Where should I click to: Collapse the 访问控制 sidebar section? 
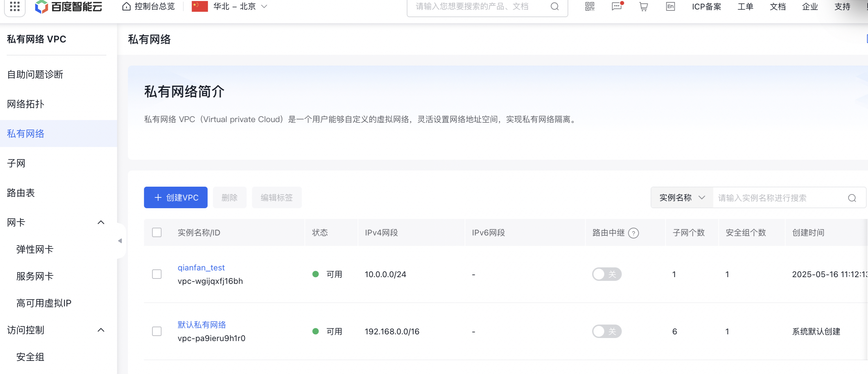click(101, 330)
